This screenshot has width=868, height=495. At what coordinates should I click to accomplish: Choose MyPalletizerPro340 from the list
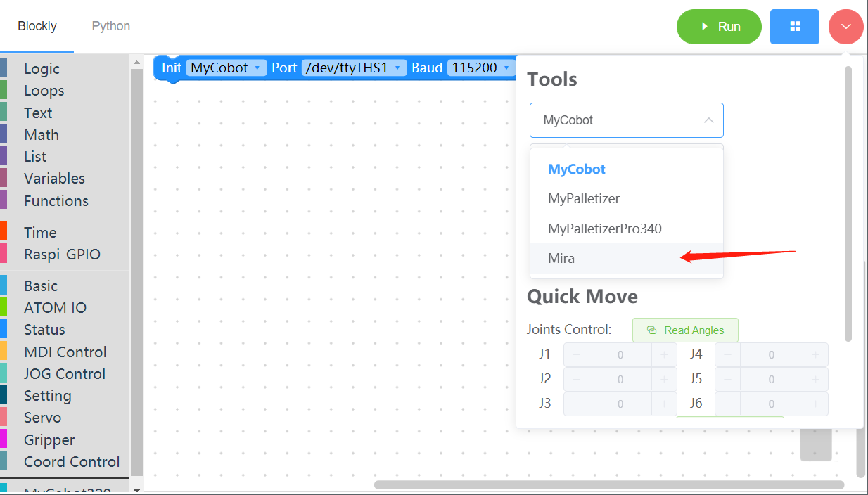point(627,229)
